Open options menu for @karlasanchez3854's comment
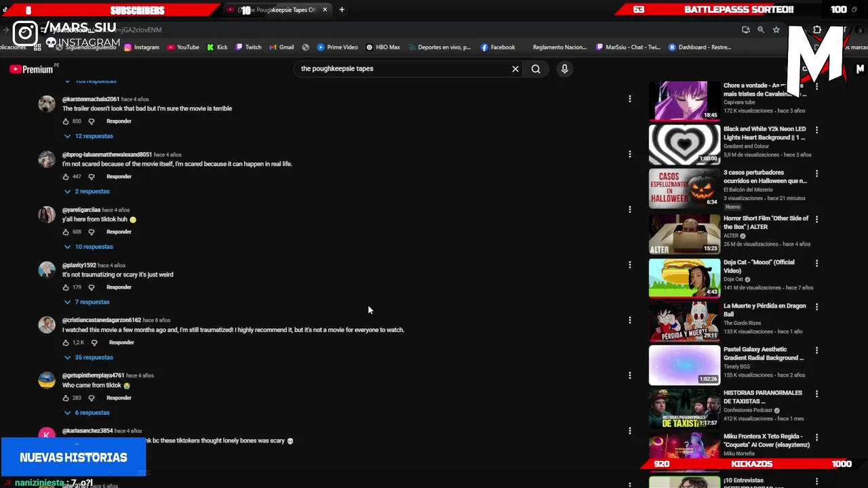The height and width of the screenshot is (488, 868). (x=630, y=431)
